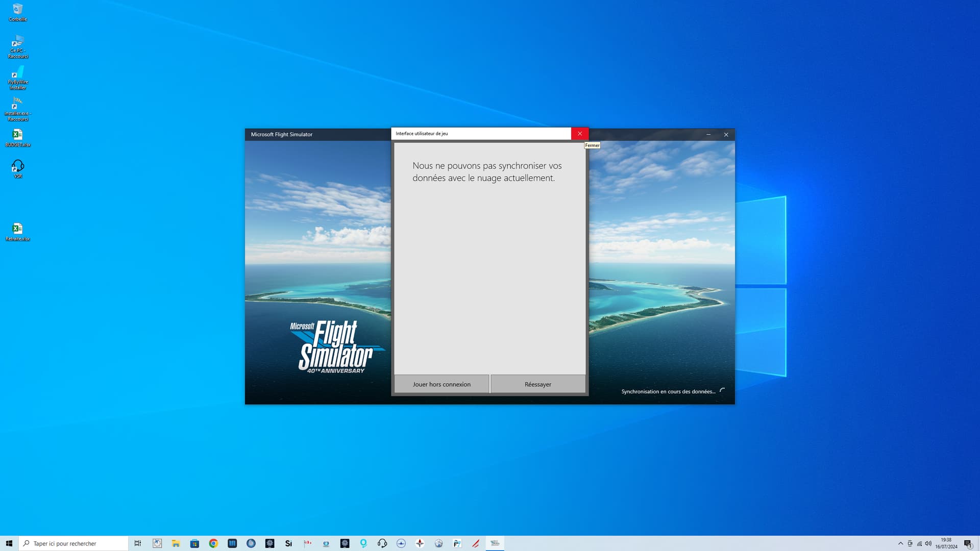The width and height of the screenshot is (980, 551).
Task: Open the airplane map app in the taskbar
Action: click(157, 543)
